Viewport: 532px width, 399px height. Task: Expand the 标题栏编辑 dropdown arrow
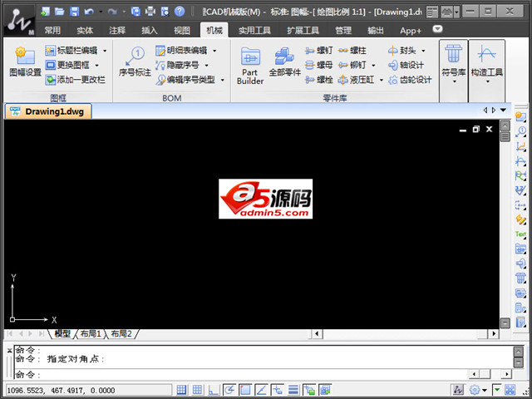105,51
